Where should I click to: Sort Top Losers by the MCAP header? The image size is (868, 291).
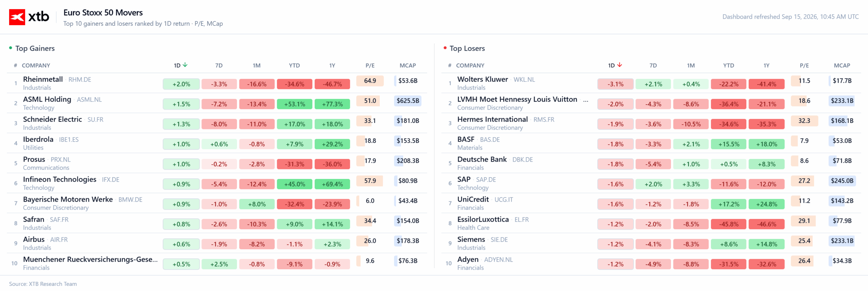point(842,66)
